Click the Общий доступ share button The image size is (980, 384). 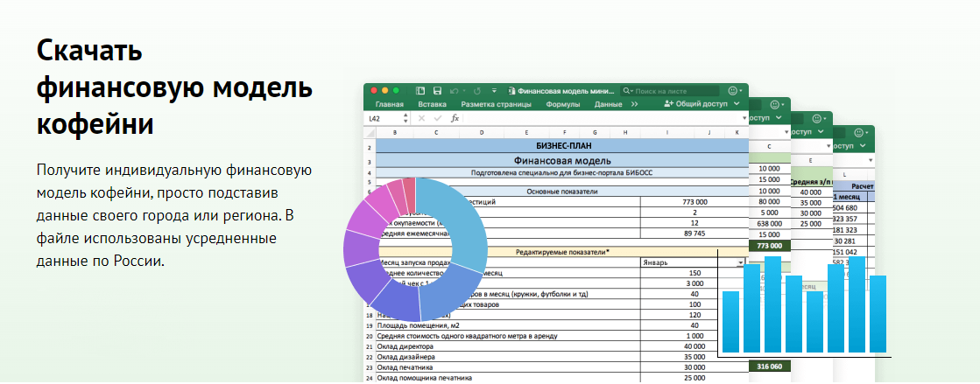click(696, 104)
